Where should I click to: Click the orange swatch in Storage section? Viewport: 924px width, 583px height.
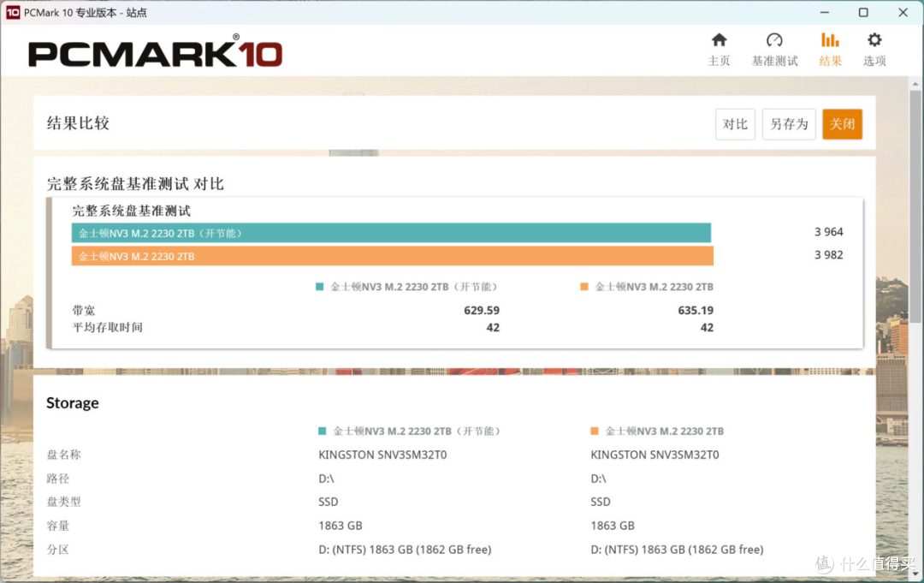tap(594, 431)
